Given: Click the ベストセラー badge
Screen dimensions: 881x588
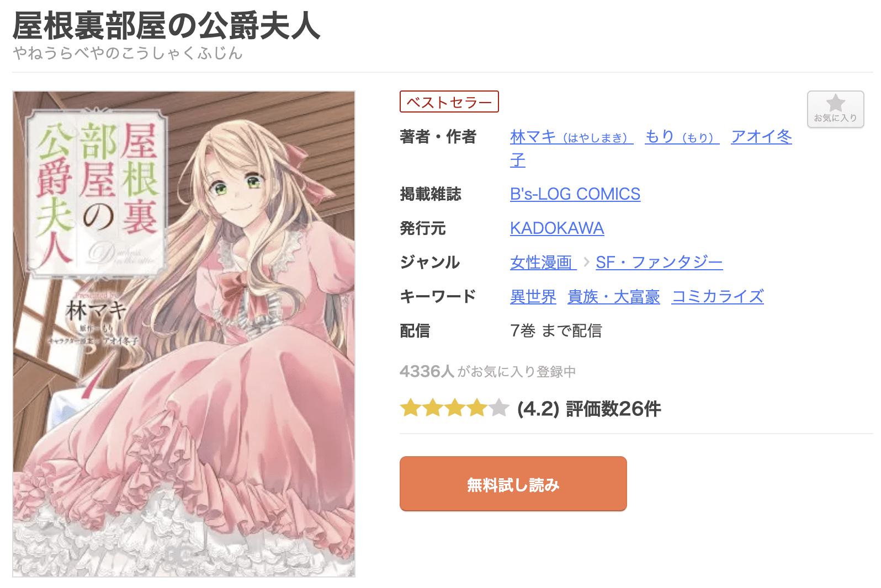Looking at the screenshot, I should (449, 102).
